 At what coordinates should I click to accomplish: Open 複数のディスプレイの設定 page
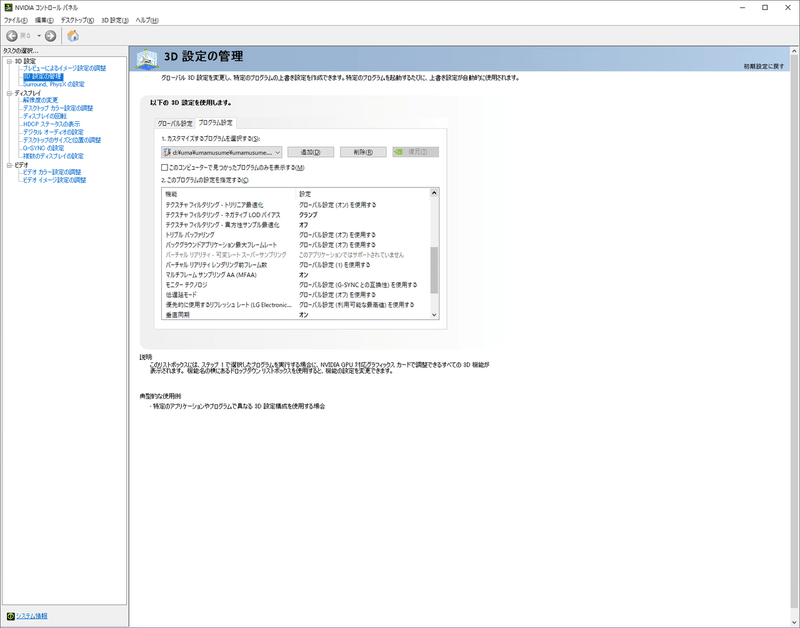[x=53, y=156]
